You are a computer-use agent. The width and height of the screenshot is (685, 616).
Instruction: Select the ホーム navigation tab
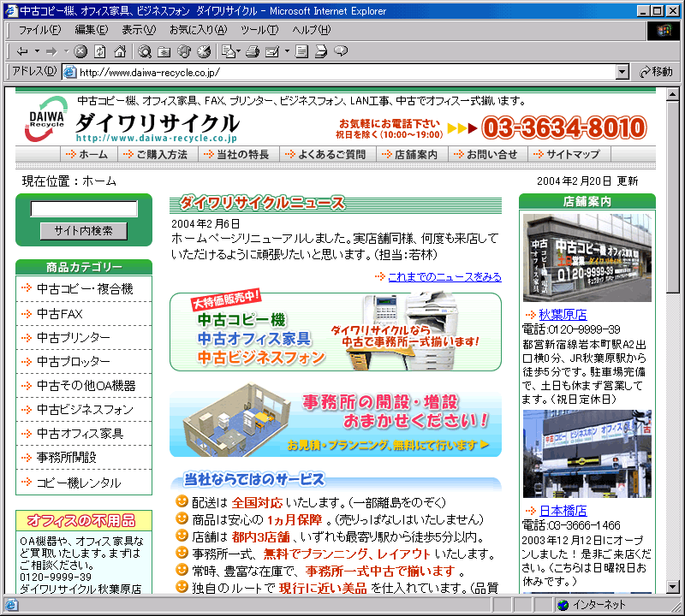[x=89, y=154]
